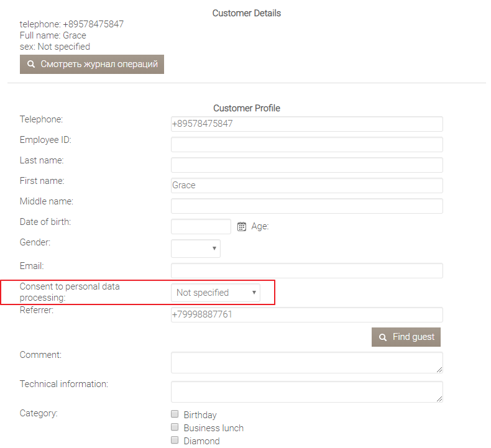Select the Email input field
The image size is (491, 448).
(x=306, y=270)
